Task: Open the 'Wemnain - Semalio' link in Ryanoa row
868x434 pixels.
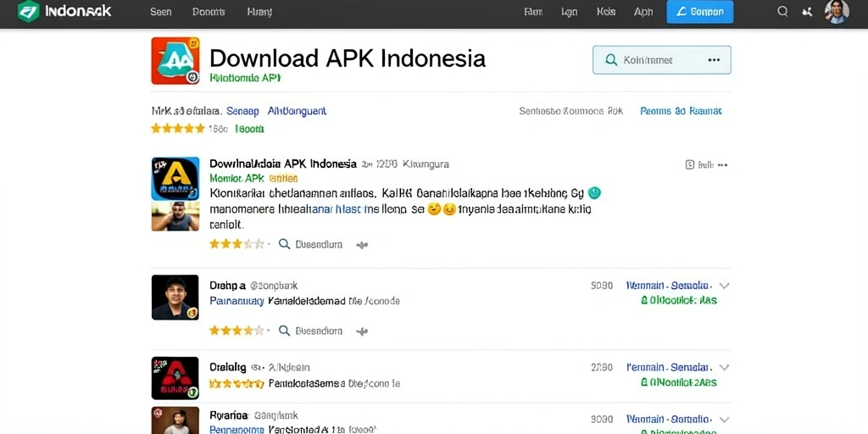Action: [x=668, y=419]
